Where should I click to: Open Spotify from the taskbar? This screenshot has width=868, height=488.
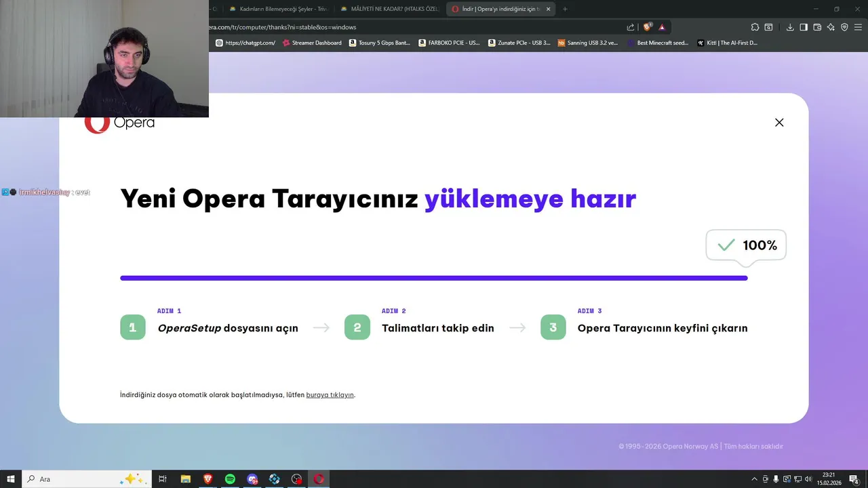230,479
